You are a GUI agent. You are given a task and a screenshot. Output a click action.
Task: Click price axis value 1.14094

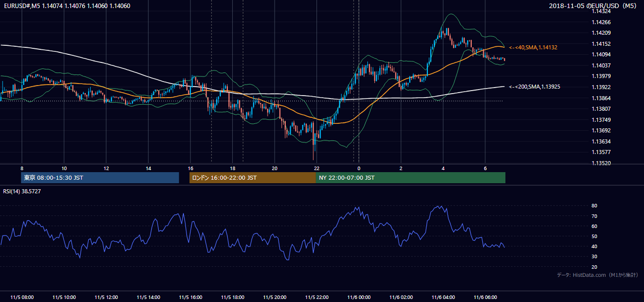pos(601,54)
